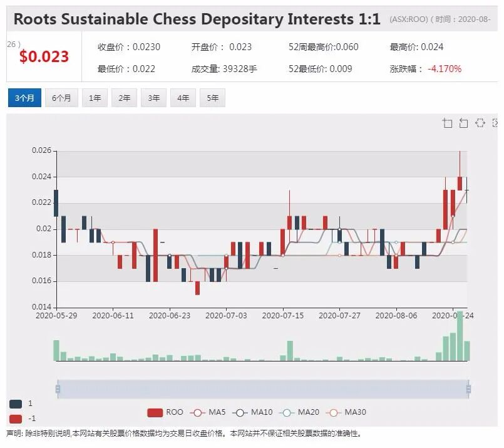The width and height of the screenshot is (504, 448).
Task: Select the 4年 range tab
Action: point(183,98)
